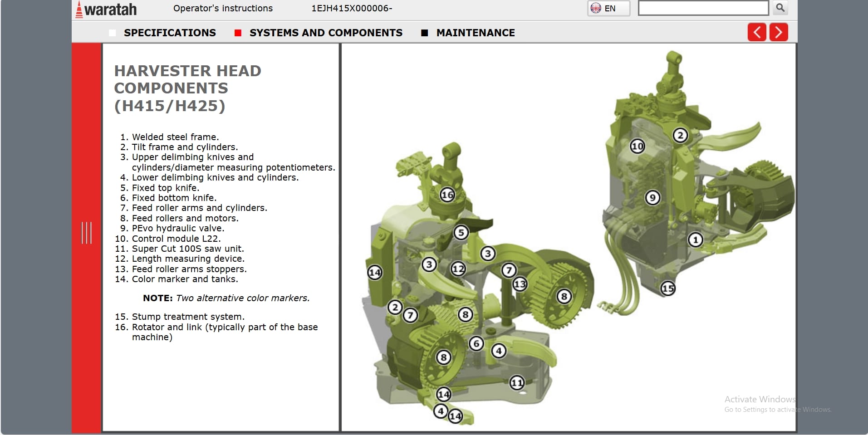Click callout 13 for feed roller arm stoppers
The height and width of the screenshot is (435, 868).
pyautogui.click(x=520, y=284)
